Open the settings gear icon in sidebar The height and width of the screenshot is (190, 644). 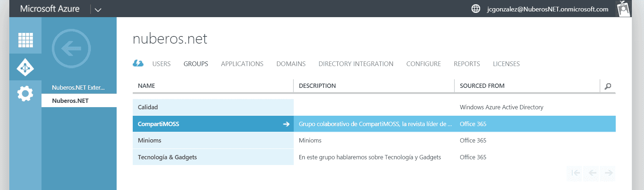[25, 94]
